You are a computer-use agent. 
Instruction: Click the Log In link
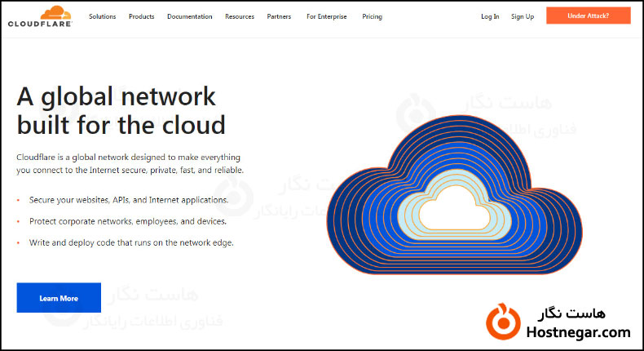[490, 16]
